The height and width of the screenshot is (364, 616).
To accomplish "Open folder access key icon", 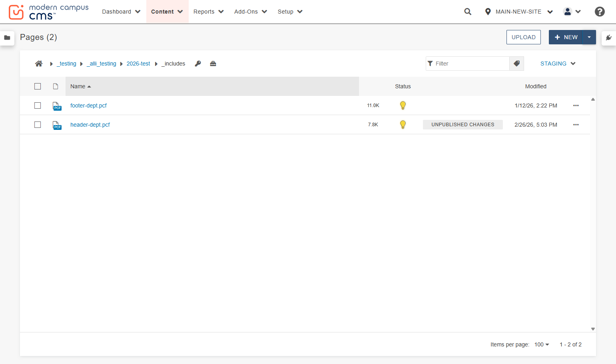I will click(x=198, y=64).
